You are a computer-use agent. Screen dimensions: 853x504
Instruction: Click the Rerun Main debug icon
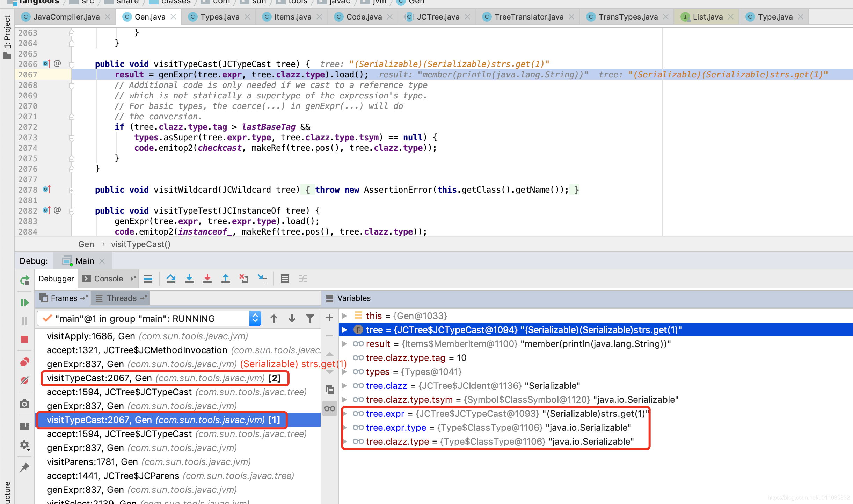24,280
